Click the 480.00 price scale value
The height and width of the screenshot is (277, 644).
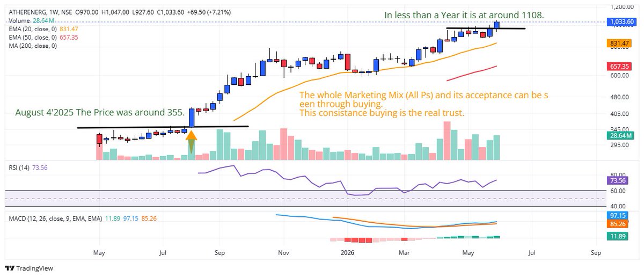tap(621, 97)
